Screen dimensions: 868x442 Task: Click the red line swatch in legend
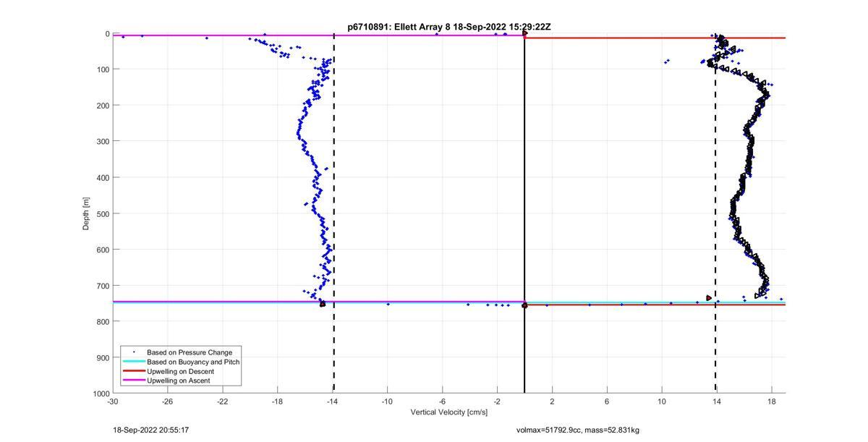pos(133,371)
